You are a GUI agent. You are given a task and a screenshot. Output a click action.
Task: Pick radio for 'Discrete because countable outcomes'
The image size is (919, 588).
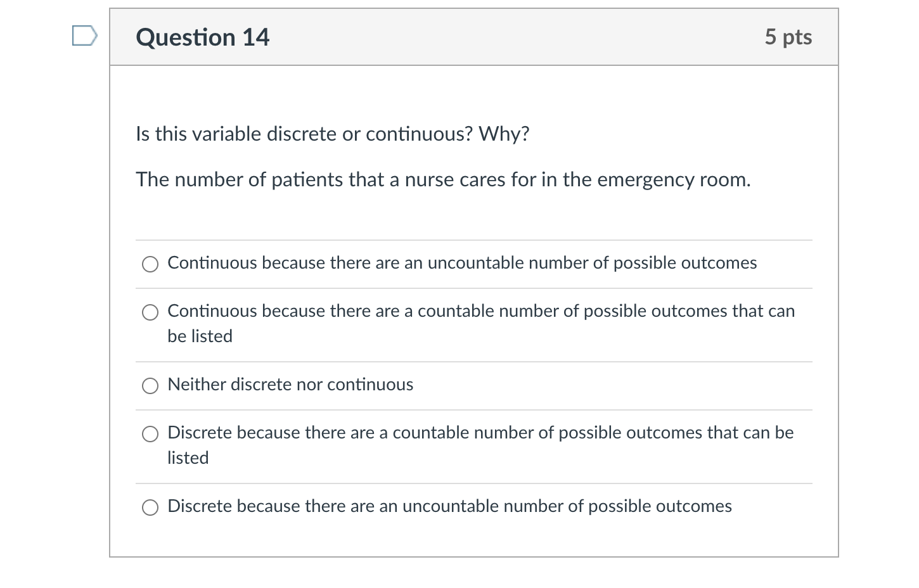pos(150,434)
